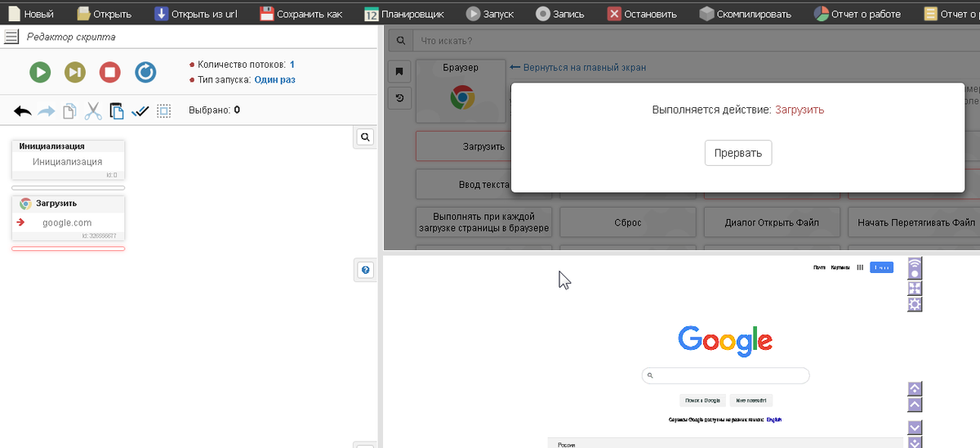The height and width of the screenshot is (448, 980).
Task: Open Планировщик from the toolbar
Action: (x=403, y=14)
